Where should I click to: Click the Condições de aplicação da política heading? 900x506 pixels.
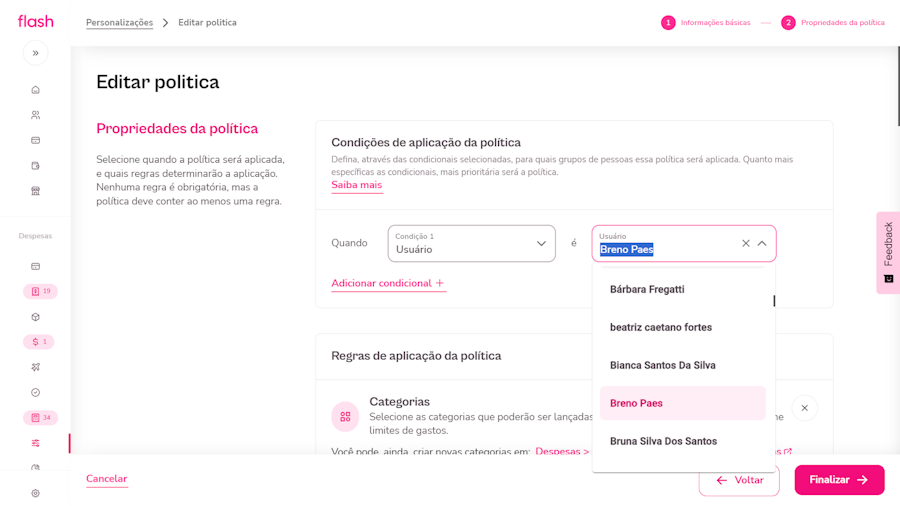click(x=426, y=142)
